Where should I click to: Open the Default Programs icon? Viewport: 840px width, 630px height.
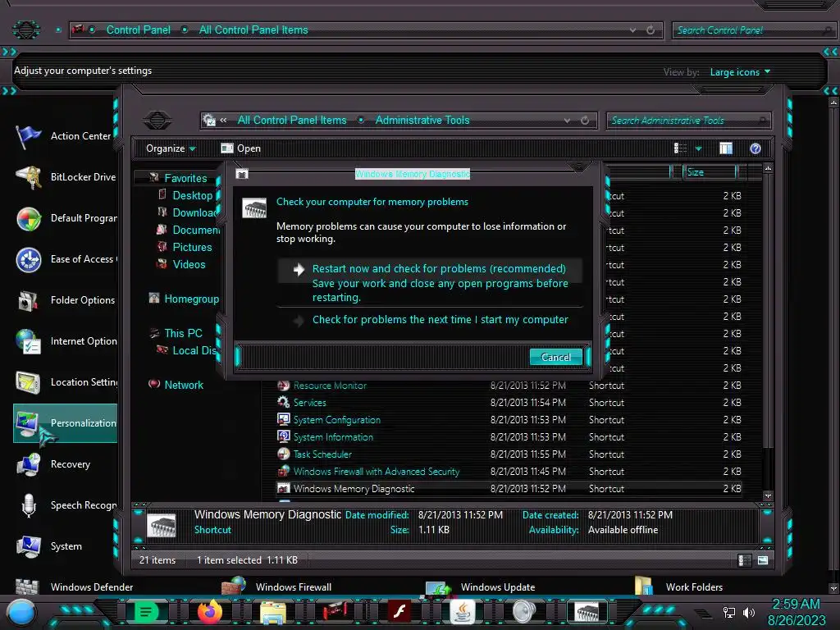(28, 218)
